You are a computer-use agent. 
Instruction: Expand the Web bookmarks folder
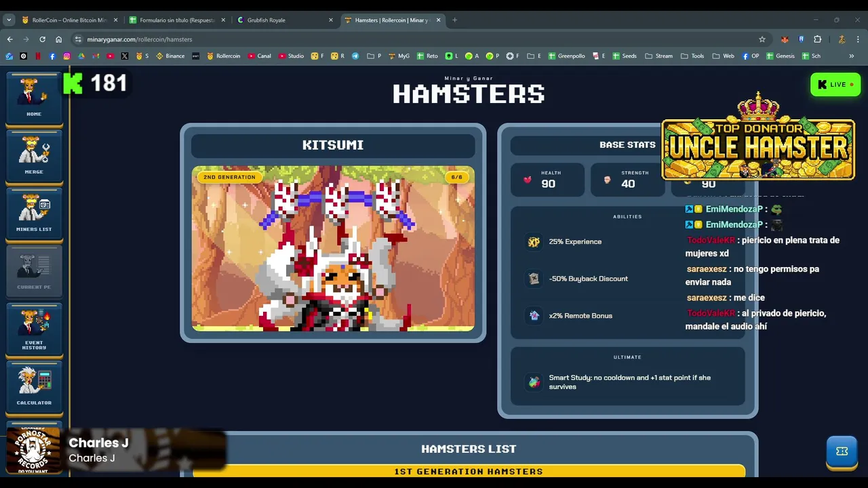click(x=723, y=56)
